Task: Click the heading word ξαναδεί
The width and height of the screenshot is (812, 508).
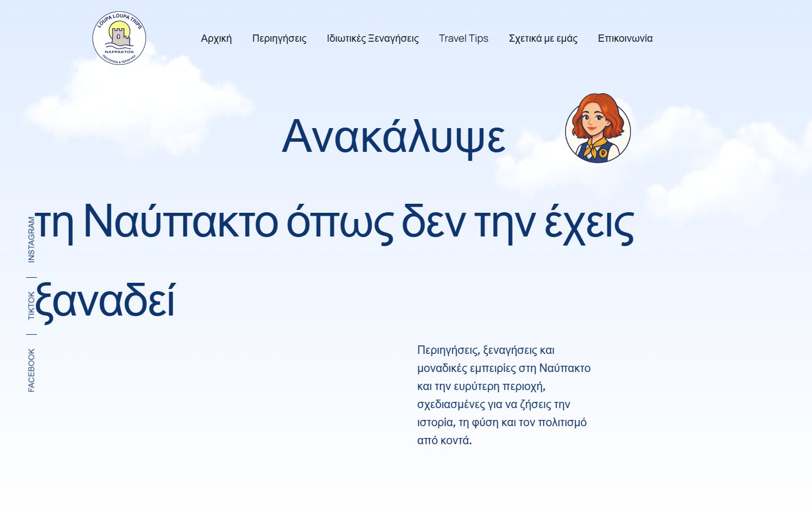Action: tap(105, 301)
